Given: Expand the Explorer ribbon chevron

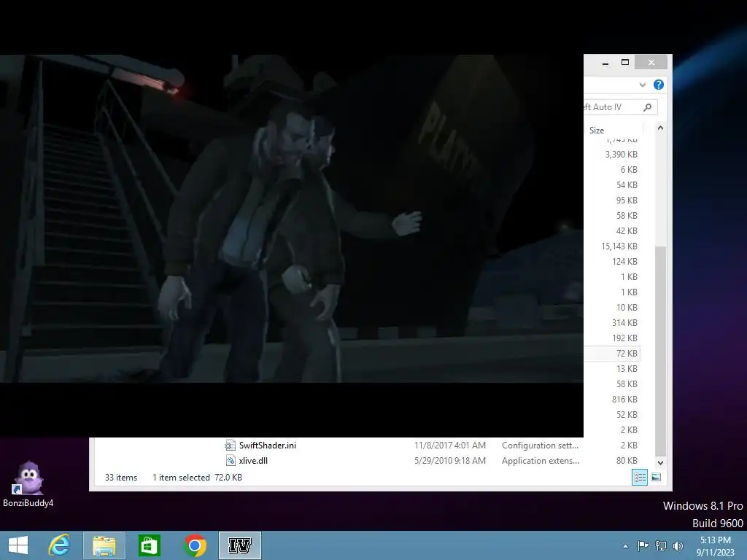Looking at the screenshot, I should [642, 85].
